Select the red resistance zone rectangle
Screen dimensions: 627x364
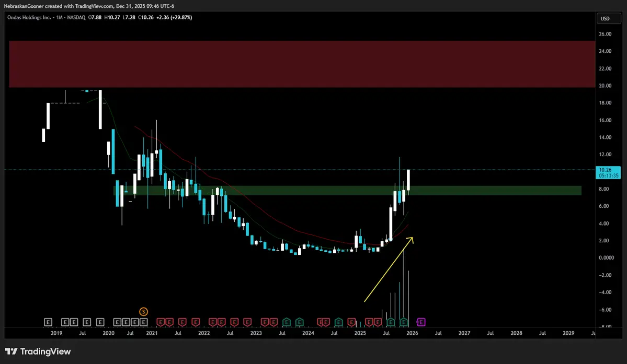(302, 64)
